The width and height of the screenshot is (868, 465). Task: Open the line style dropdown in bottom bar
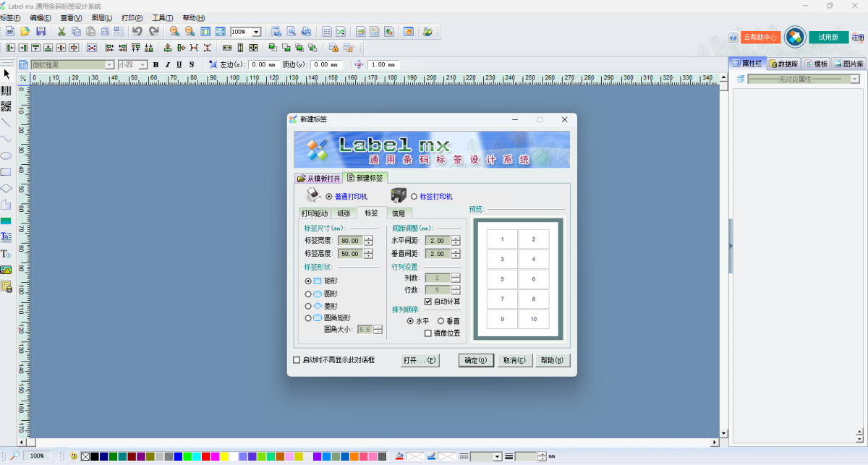coord(497,456)
